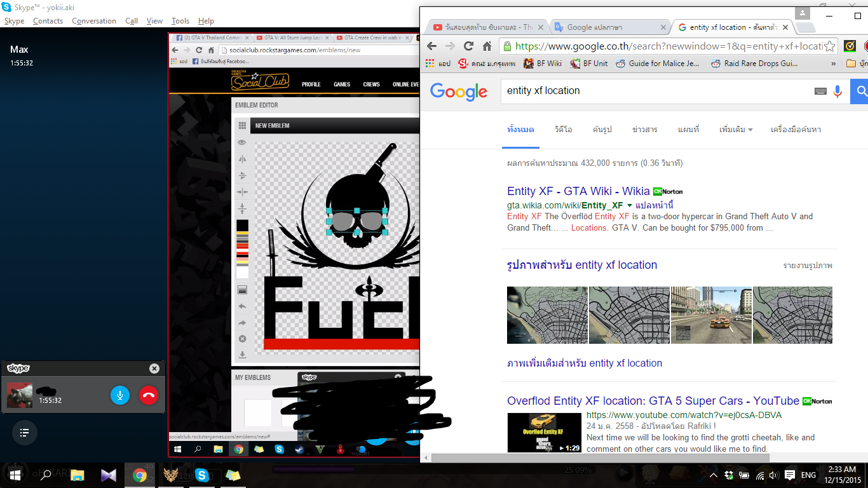
Task: Play the Overflod Entity XF video thumbnail
Action: click(544, 433)
